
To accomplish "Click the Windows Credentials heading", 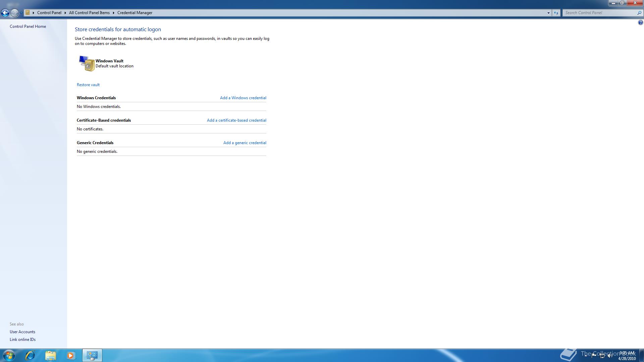I will 96,98.
